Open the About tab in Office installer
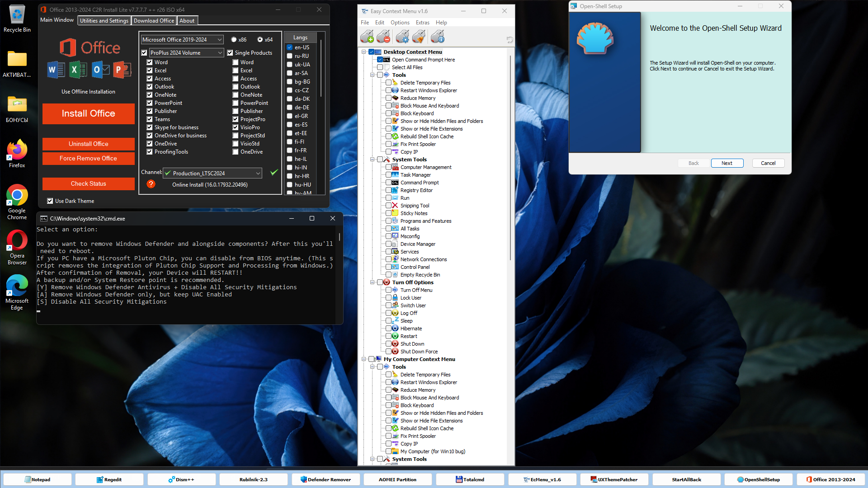 coord(187,21)
